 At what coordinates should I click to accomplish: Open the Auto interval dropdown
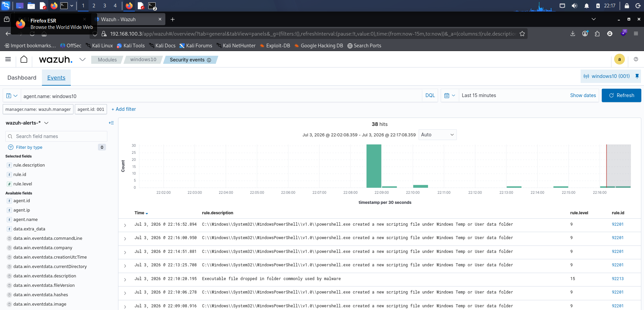437,135
